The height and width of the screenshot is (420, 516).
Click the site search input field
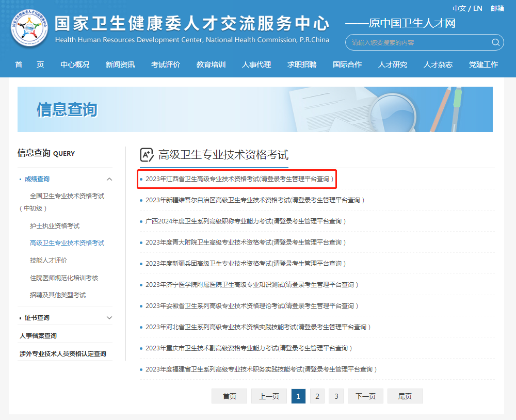click(418, 42)
